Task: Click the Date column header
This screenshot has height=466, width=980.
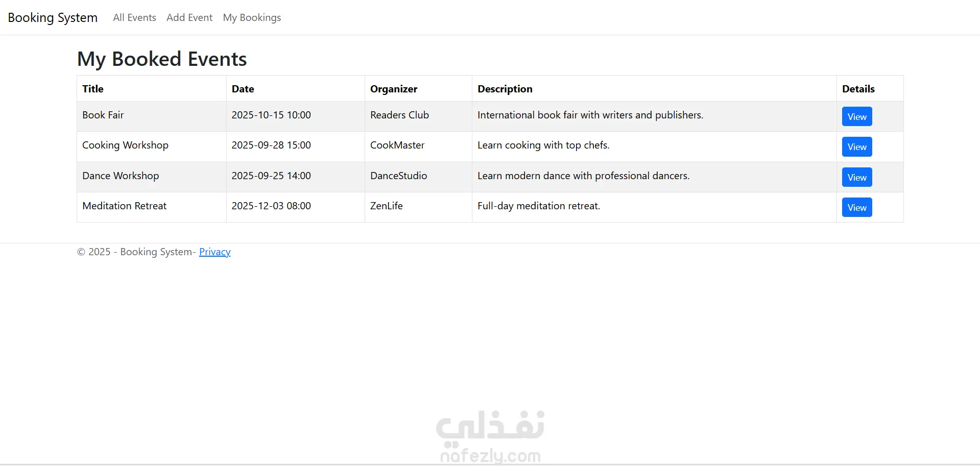Action: coord(243,89)
